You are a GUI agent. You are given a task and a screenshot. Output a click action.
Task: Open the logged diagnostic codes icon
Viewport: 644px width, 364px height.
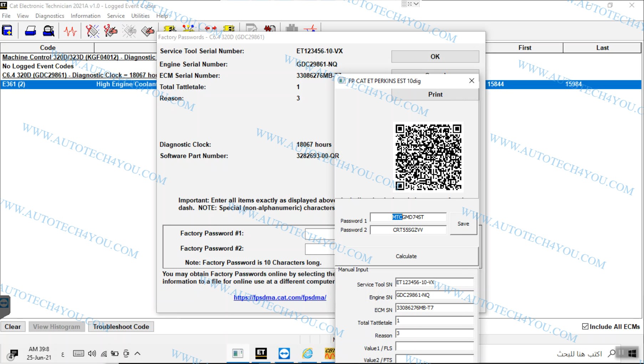click(111, 31)
